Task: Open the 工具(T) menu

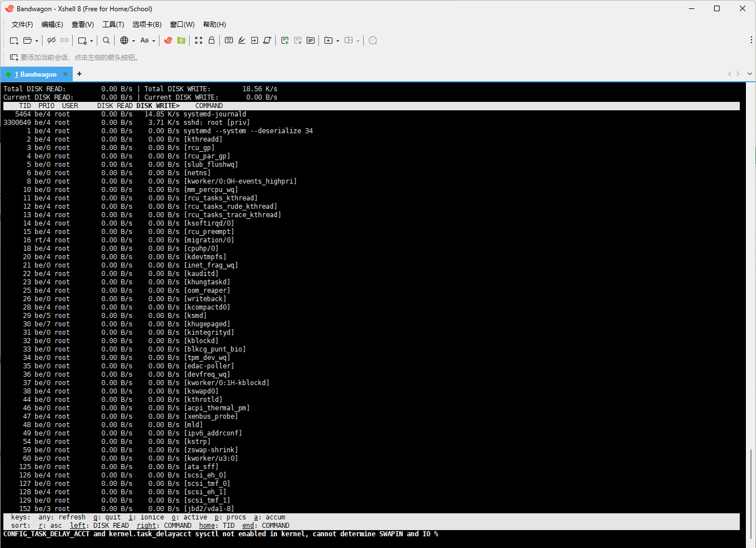Action: point(113,25)
